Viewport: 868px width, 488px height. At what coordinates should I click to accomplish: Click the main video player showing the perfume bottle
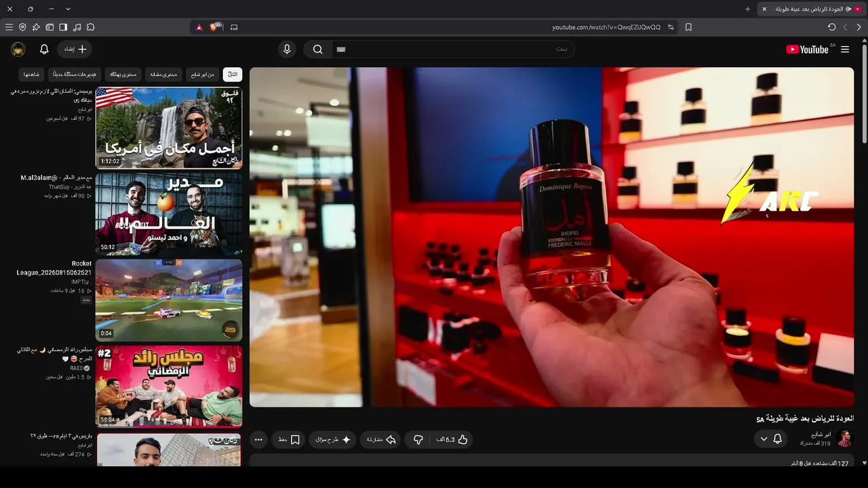551,237
